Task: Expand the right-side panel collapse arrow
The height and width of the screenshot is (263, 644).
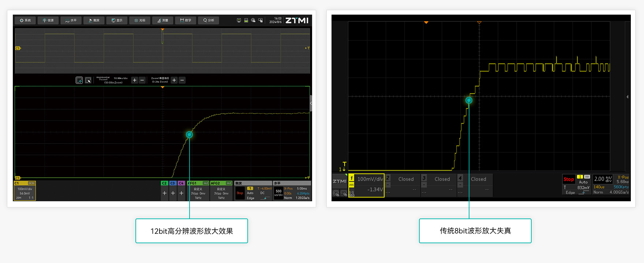Action: tap(628, 97)
